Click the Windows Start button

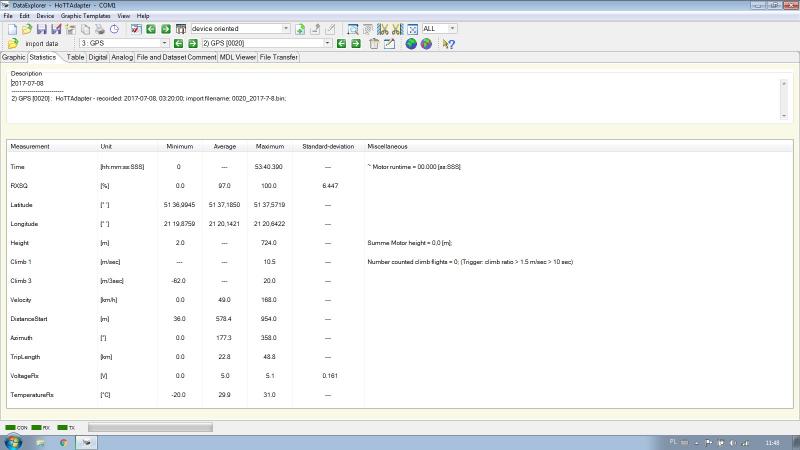point(14,441)
